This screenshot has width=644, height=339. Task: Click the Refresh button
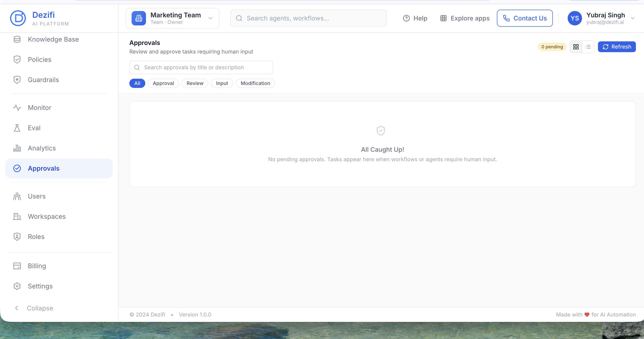click(617, 47)
